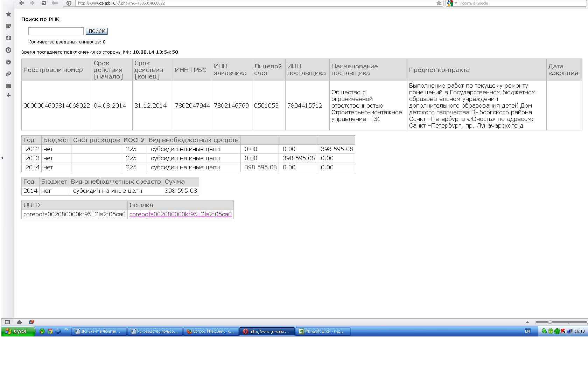Open the Windows panel in the sidebar
The width and height of the screenshot is (588, 368).
point(8,86)
